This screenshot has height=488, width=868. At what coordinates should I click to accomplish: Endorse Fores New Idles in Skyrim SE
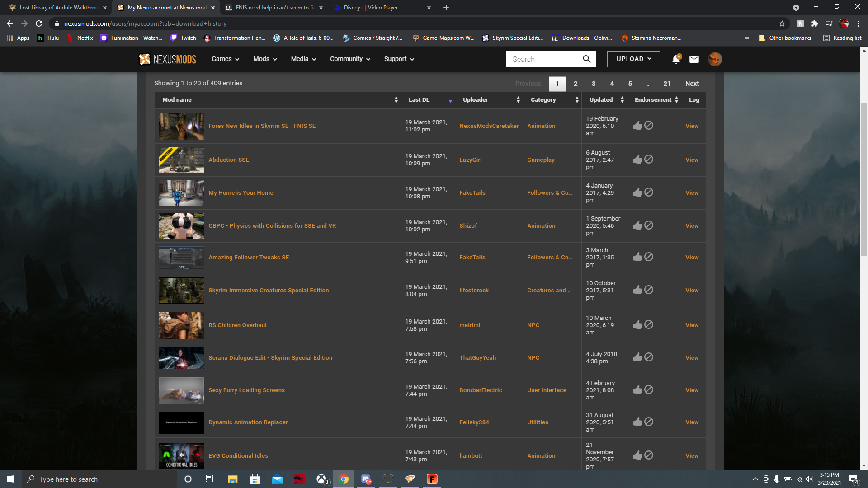(637, 126)
